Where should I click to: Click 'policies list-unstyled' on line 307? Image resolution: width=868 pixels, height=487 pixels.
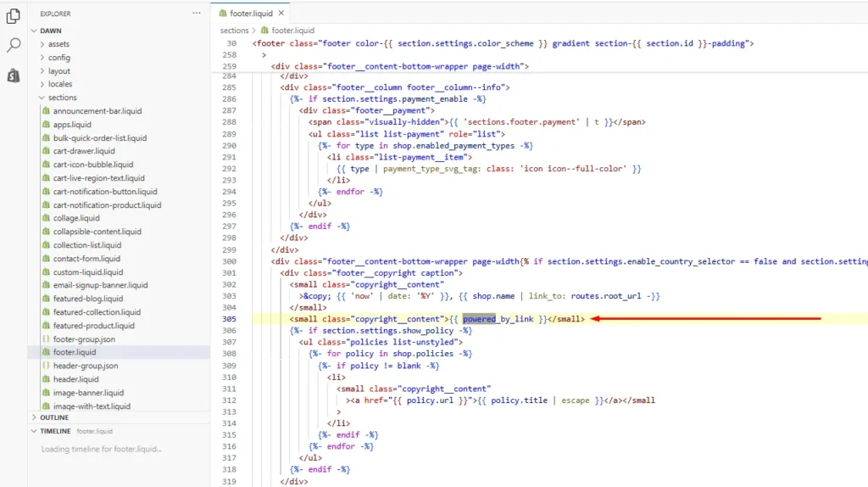[x=401, y=343]
